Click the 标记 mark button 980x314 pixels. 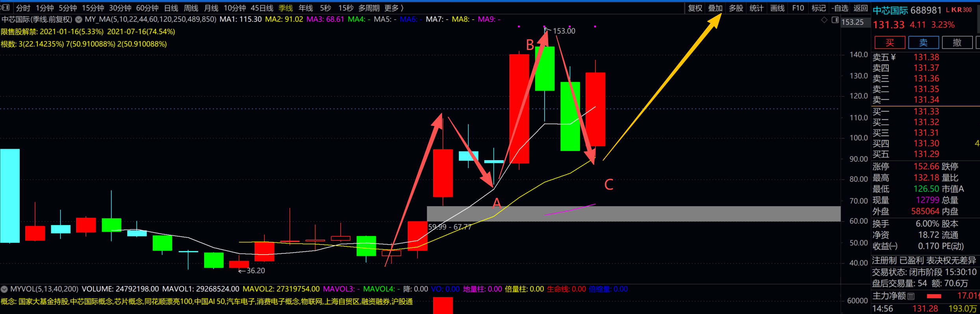(x=818, y=8)
